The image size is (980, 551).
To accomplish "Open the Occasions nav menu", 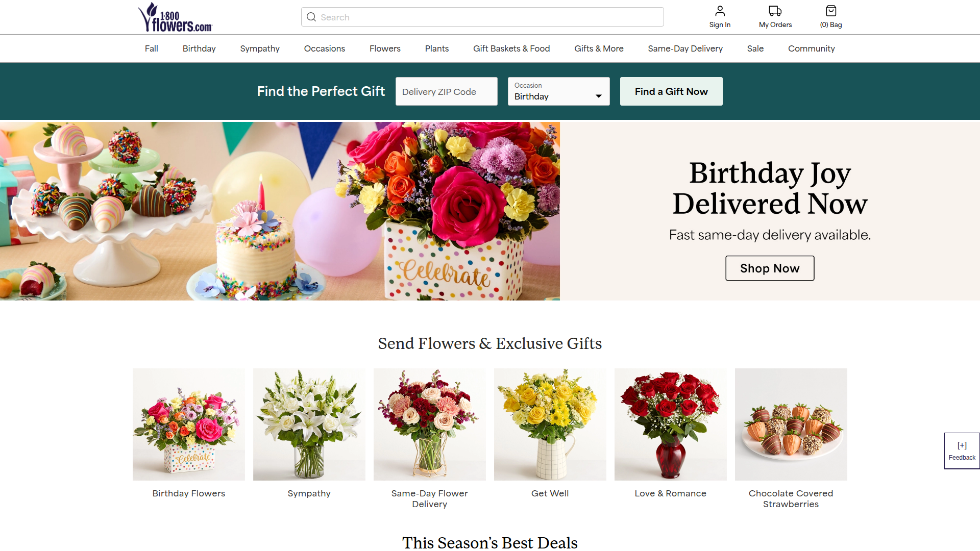I will [x=324, y=48].
